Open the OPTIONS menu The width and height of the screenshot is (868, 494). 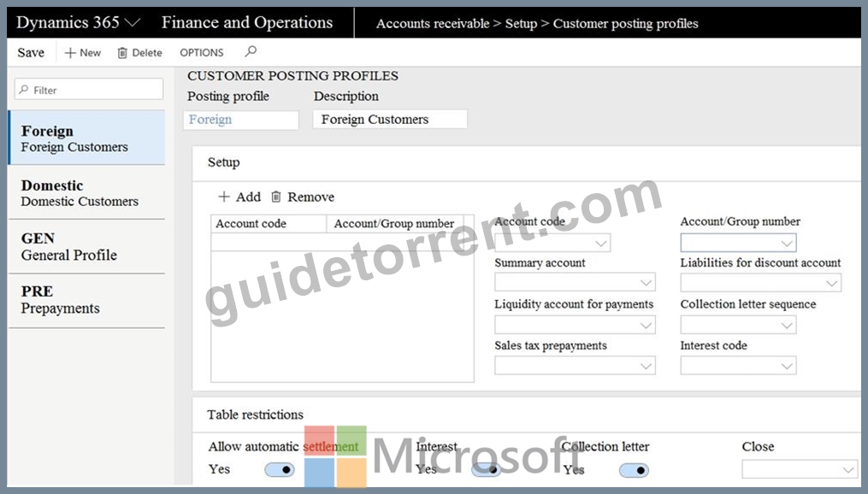tap(202, 52)
